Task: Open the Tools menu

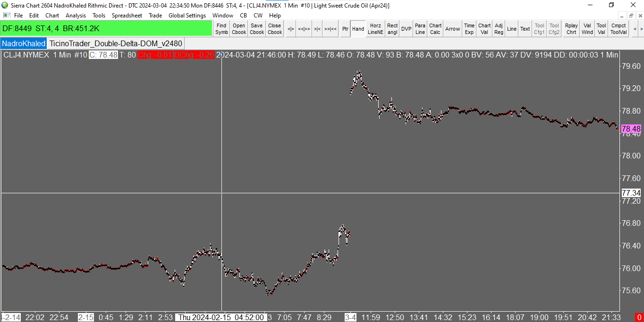Action: click(x=99, y=16)
